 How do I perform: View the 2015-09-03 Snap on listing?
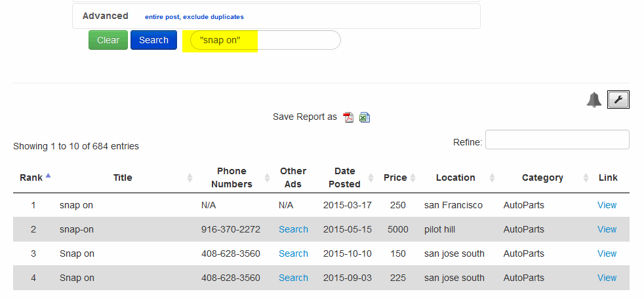pyautogui.click(x=607, y=278)
